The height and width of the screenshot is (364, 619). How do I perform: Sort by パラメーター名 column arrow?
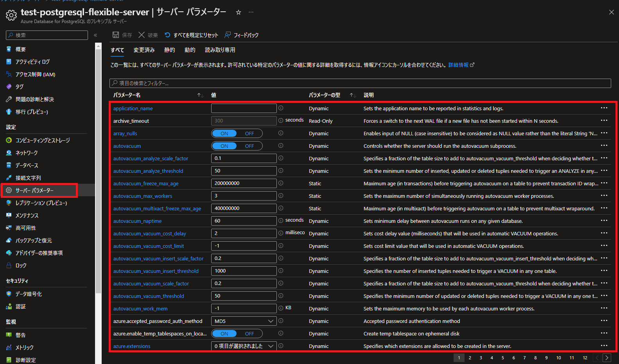click(x=200, y=95)
